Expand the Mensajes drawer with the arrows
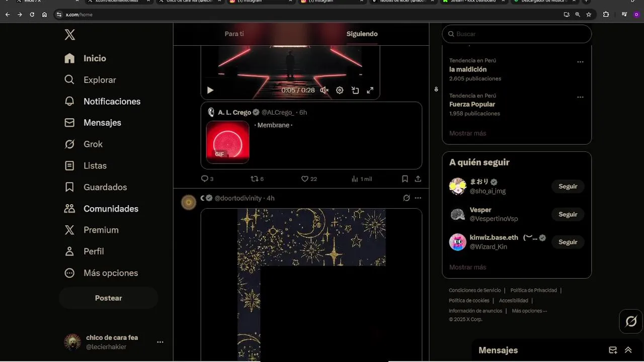644x362 pixels. 628,350
